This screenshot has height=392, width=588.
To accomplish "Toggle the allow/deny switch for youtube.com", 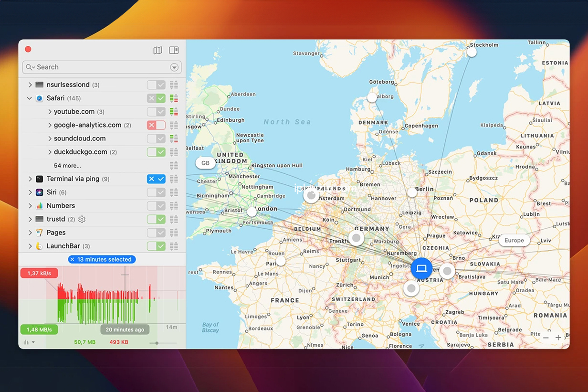I will pos(156,112).
